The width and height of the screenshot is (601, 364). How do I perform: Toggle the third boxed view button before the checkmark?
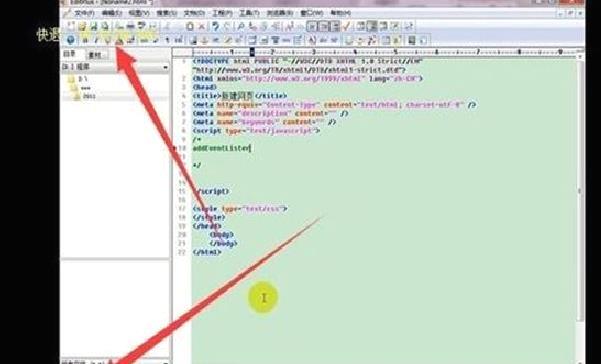(x=335, y=26)
